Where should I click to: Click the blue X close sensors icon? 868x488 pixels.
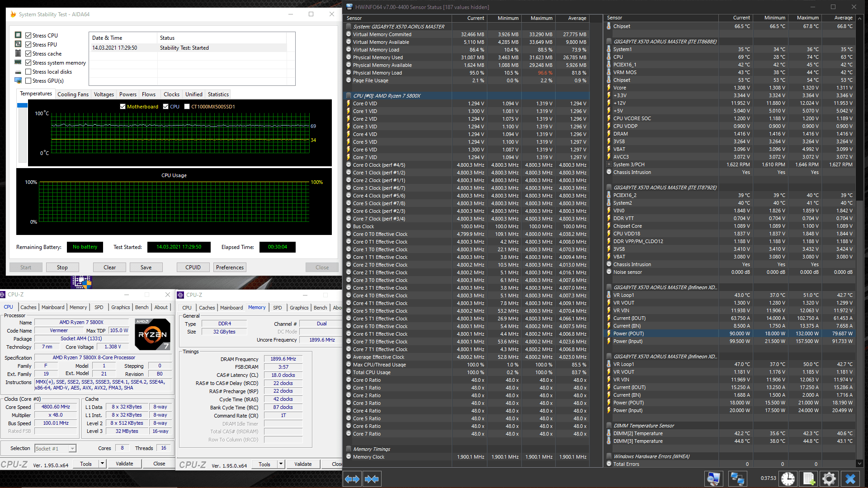coord(850,479)
